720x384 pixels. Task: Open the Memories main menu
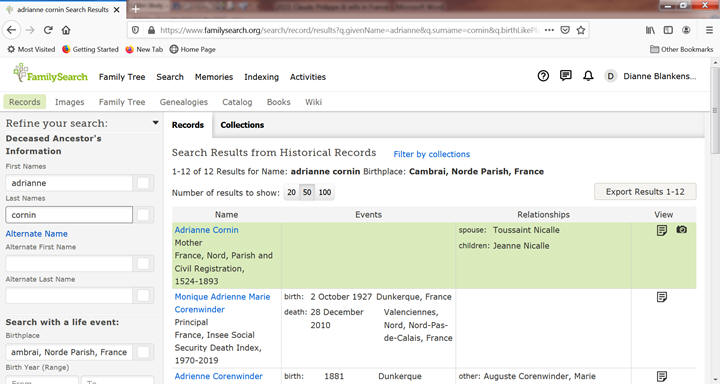(x=214, y=77)
